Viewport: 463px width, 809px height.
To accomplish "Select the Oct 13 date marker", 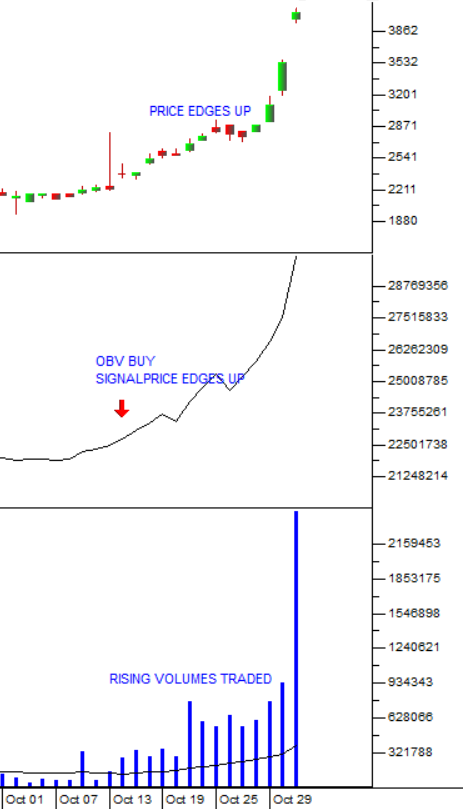I will (x=132, y=800).
